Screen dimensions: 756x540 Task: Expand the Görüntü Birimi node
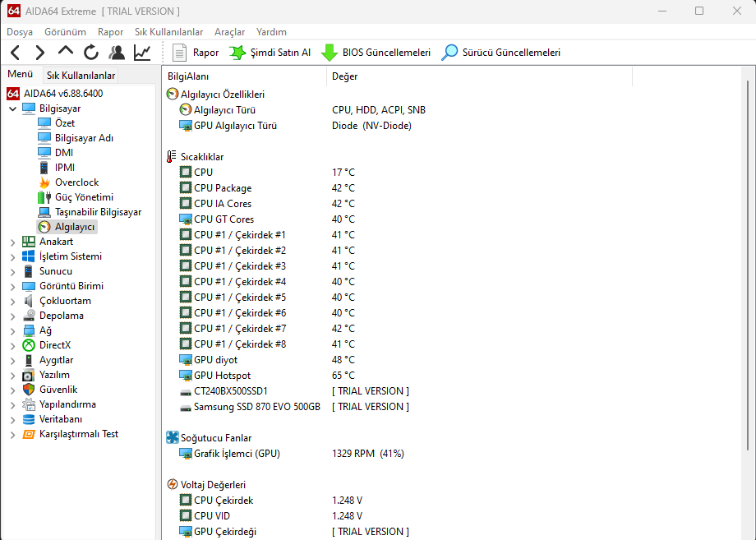(x=12, y=287)
